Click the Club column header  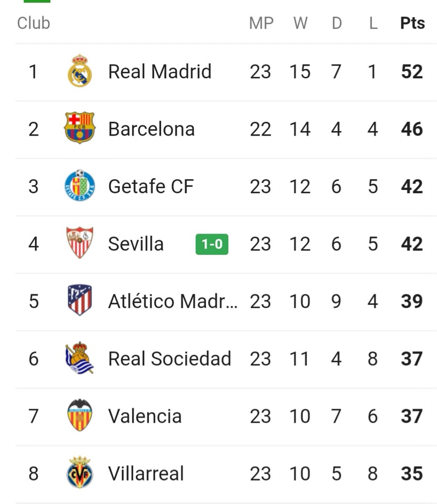pos(34,23)
